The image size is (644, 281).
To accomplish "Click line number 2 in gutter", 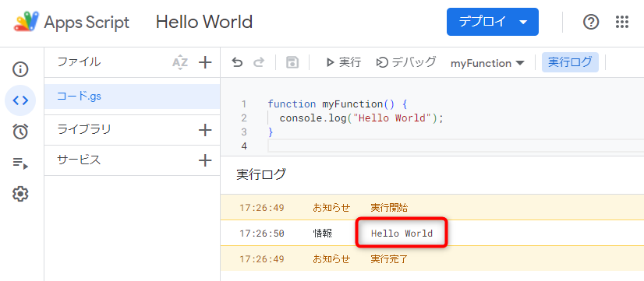I will (x=244, y=118).
